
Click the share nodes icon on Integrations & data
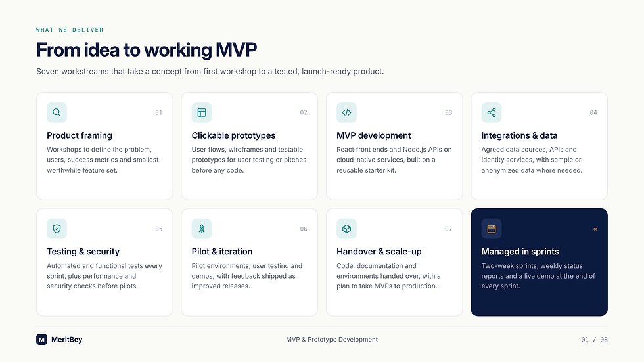[x=492, y=112]
